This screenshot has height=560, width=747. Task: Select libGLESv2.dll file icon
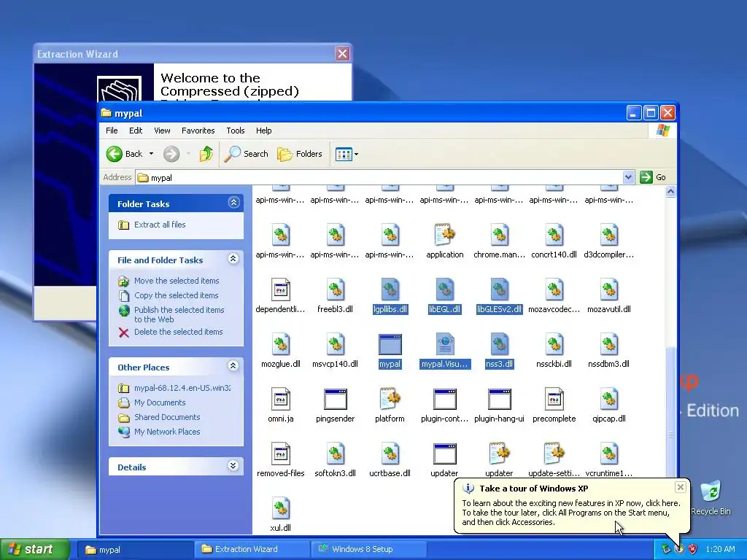499,289
